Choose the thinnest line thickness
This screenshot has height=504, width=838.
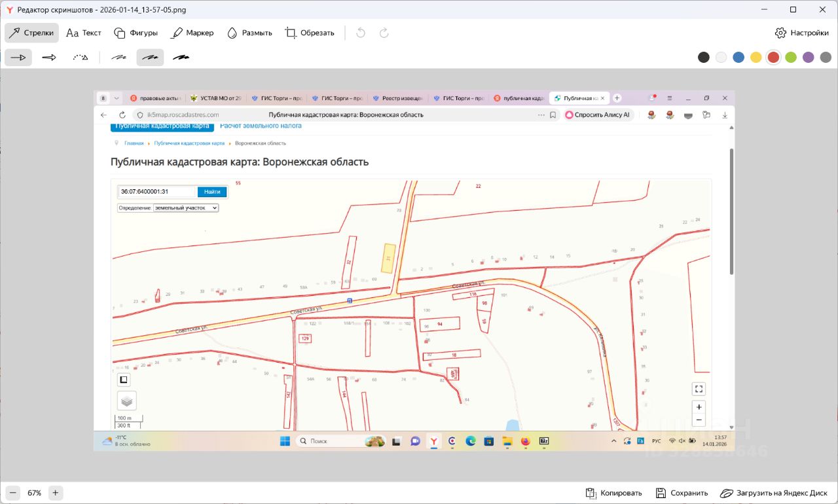(118, 58)
